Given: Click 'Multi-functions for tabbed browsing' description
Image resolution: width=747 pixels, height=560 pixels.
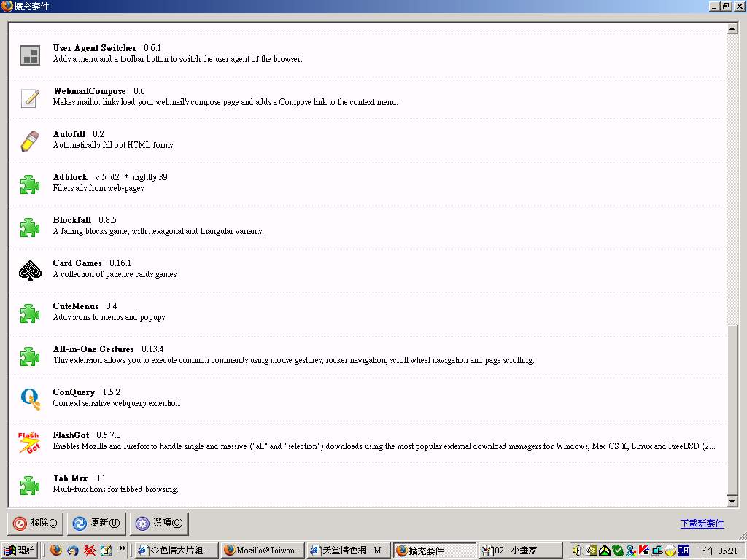Looking at the screenshot, I should click(x=116, y=489).
